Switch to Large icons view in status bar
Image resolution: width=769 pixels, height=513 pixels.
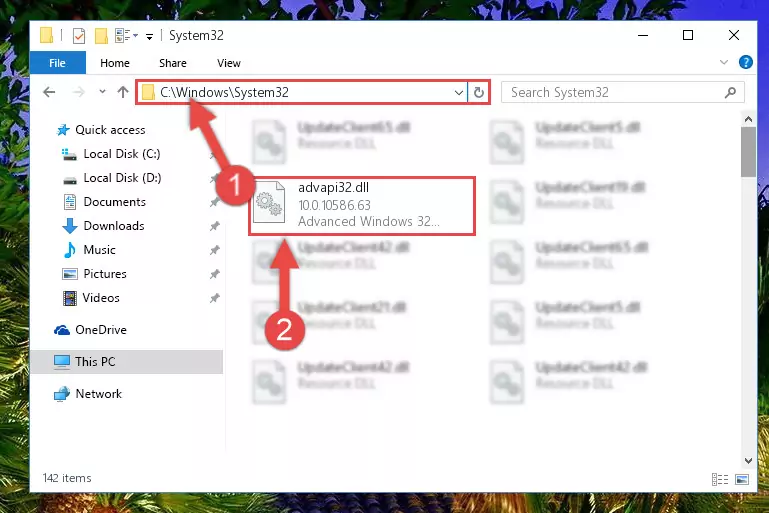click(x=742, y=479)
